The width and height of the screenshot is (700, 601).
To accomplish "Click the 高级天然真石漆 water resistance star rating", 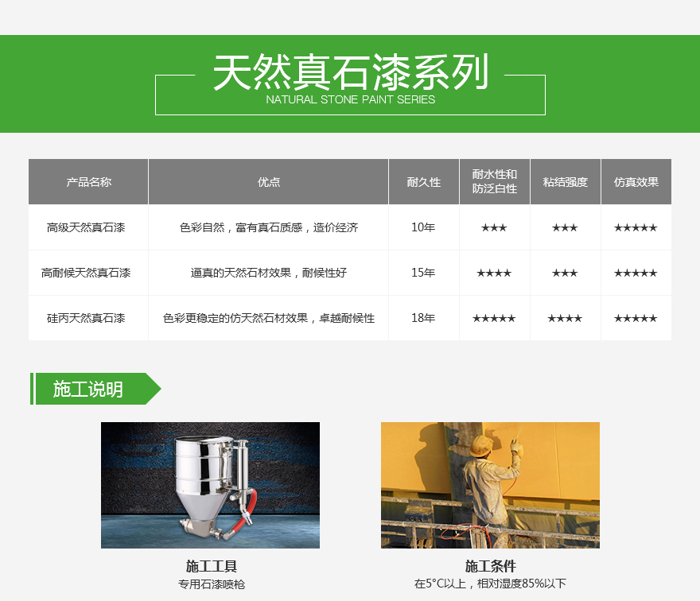I will [x=494, y=228].
